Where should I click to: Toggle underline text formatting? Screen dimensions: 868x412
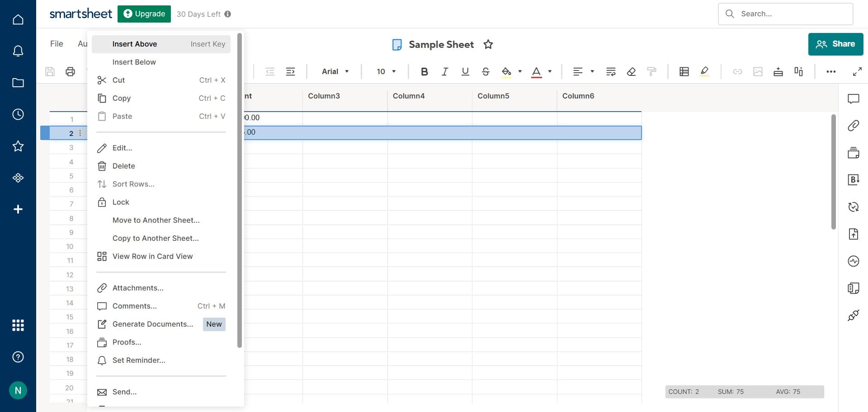(465, 71)
